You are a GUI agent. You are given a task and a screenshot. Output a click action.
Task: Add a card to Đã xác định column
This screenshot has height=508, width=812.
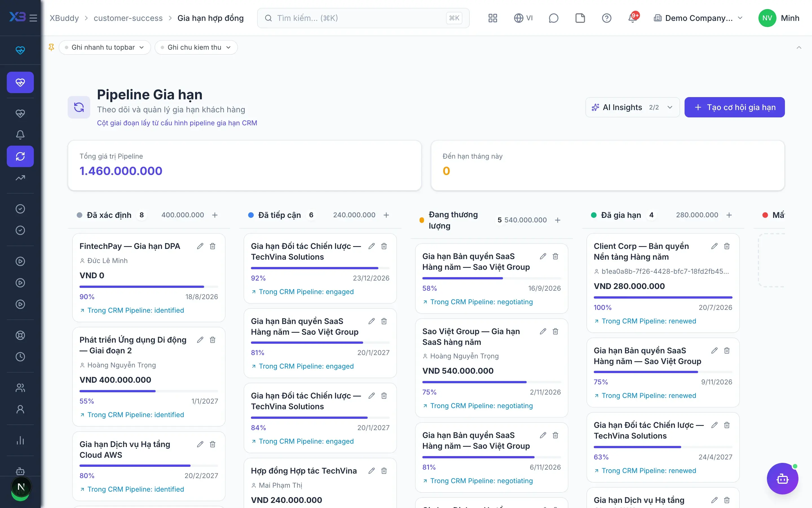[x=215, y=215]
